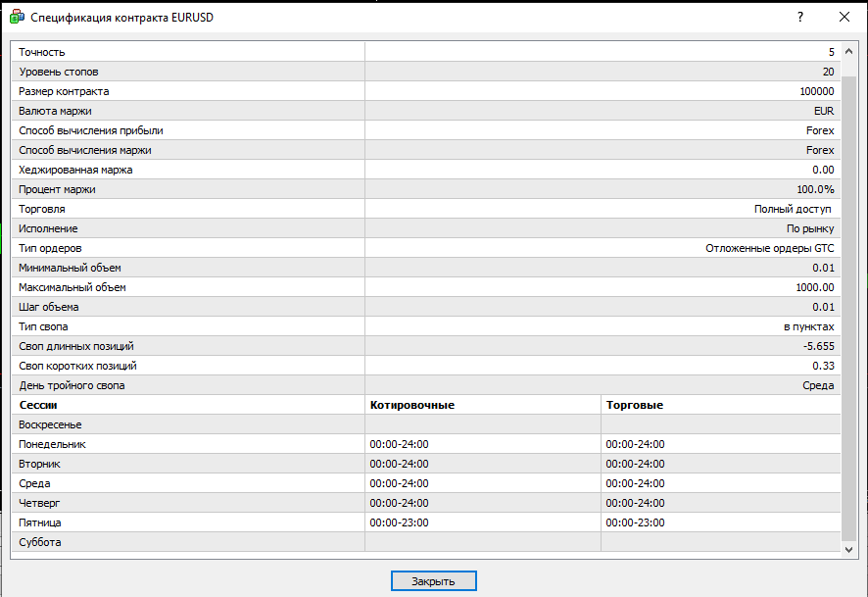This screenshot has width=868, height=597.
Task: Select Своп коротких позиций label
Action: click(78, 366)
